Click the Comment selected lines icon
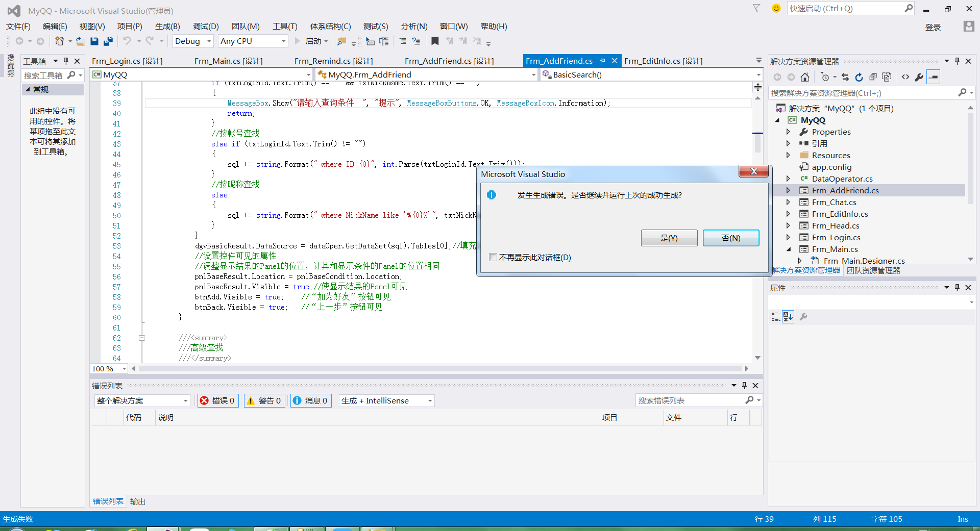This screenshot has width=980, height=531. [403, 41]
